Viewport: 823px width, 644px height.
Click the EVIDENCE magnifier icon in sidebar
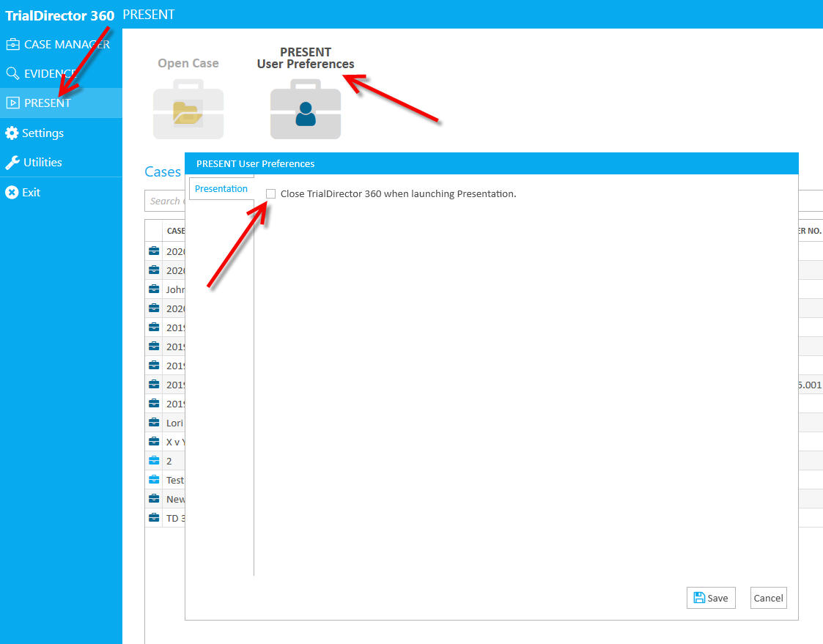tap(12, 73)
